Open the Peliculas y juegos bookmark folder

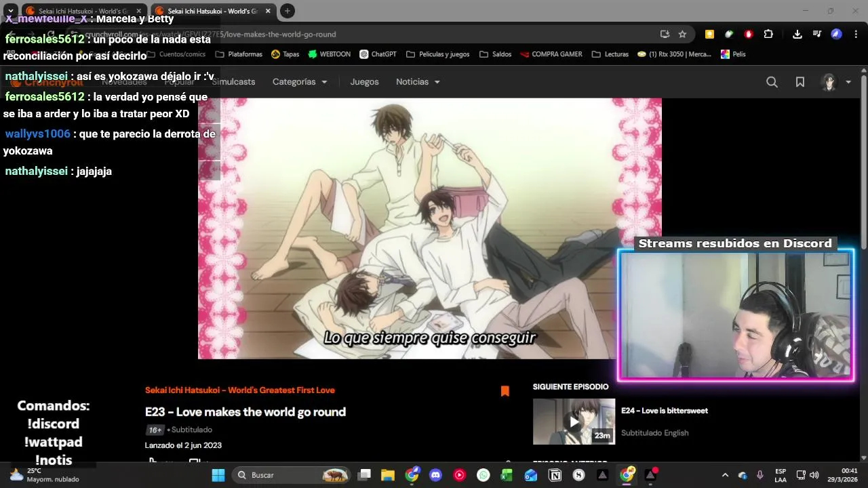[437, 54]
